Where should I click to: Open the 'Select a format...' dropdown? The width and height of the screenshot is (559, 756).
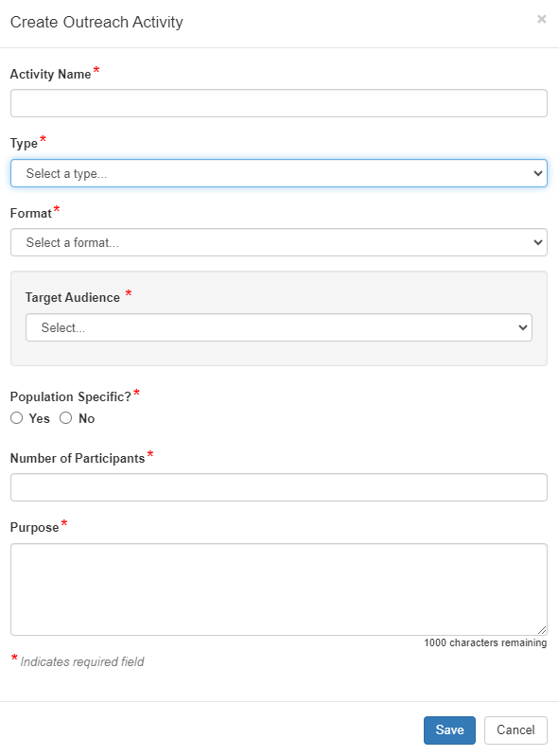tap(279, 242)
